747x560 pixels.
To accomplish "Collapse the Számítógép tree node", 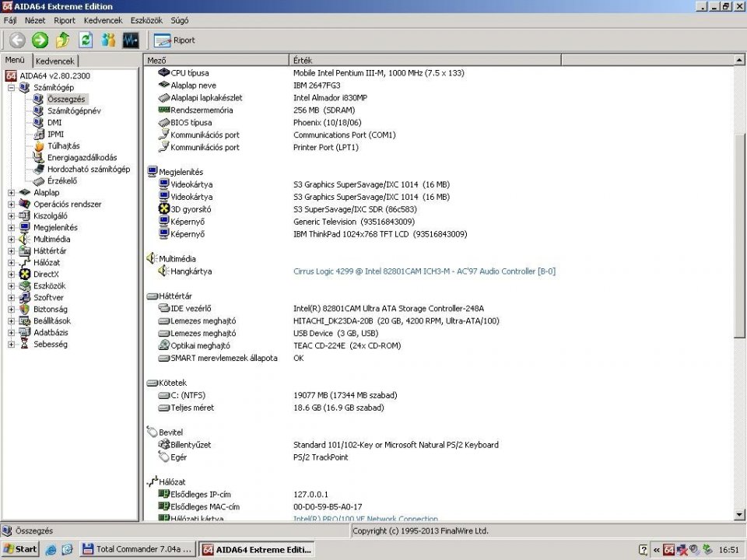I will pos(11,88).
